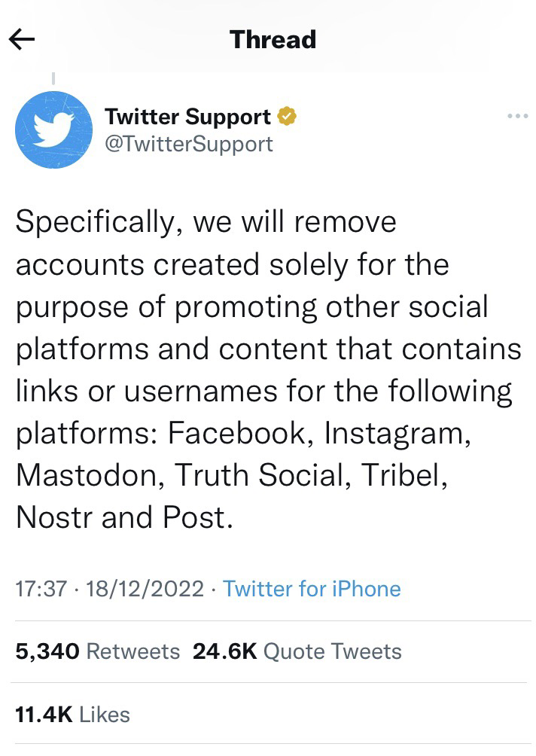The width and height of the screenshot is (536, 756).
Task: Tap the Thread header title
Action: (273, 40)
